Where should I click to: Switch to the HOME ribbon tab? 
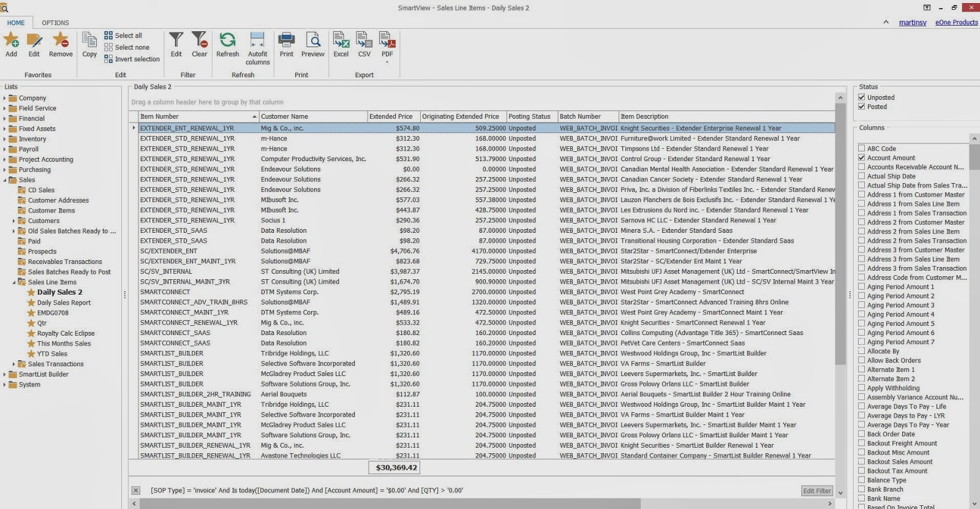point(16,23)
